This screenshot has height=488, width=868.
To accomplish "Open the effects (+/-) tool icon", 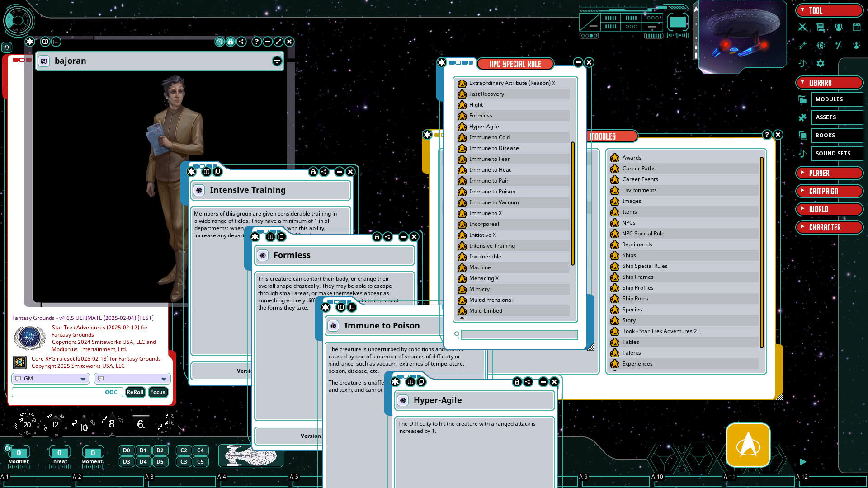I will pyautogui.click(x=839, y=45).
